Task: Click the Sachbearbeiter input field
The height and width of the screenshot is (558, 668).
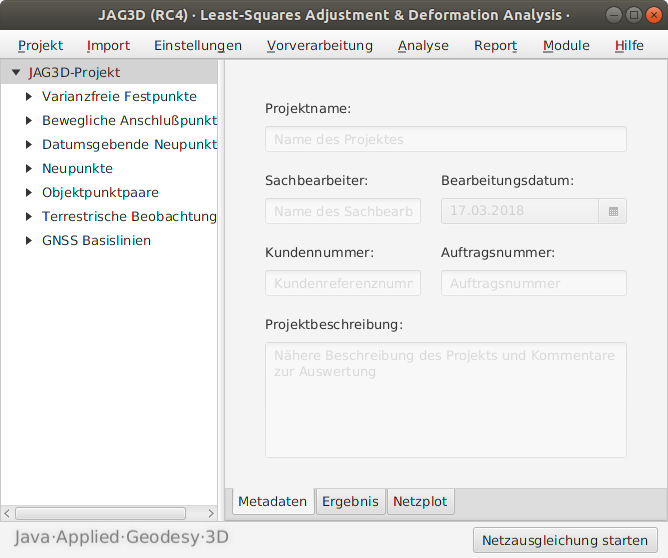Action: pos(343,211)
